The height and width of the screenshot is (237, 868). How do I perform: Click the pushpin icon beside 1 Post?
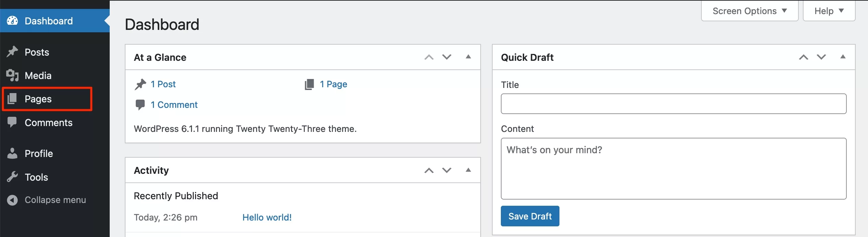140,84
